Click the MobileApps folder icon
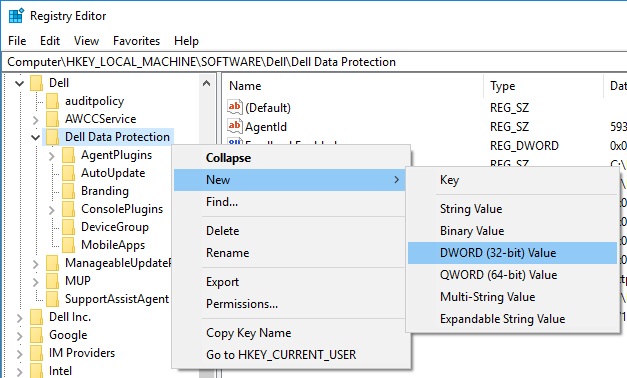The image size is (627, 378). [x=68, y=245]
